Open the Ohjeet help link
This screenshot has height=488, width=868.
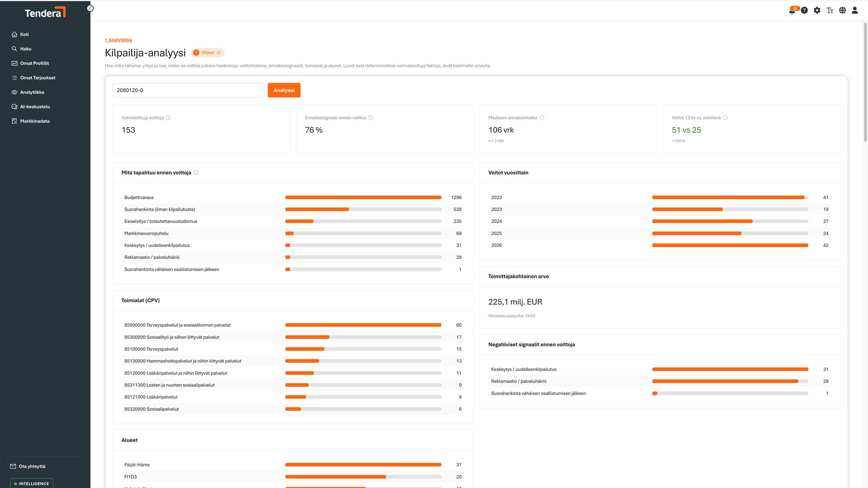pos(207,53)
